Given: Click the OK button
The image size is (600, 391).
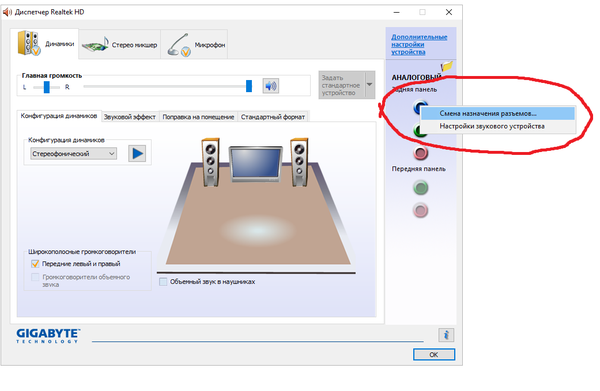Looking at the screenshot, I should [x=434, y=354].
